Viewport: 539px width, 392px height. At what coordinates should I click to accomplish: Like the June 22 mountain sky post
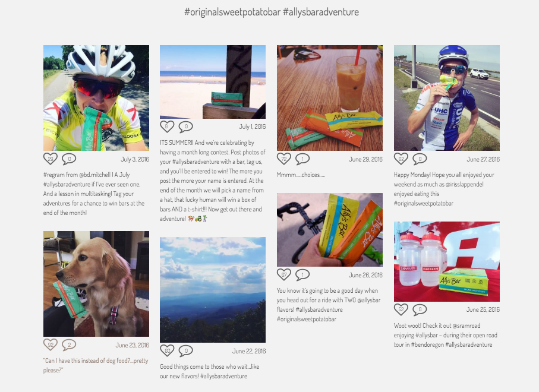tap(167, 351)
